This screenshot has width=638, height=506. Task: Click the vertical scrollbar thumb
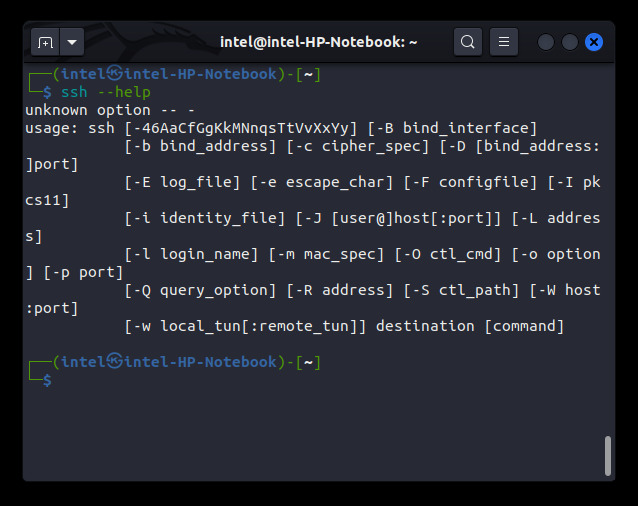[607, 456]
